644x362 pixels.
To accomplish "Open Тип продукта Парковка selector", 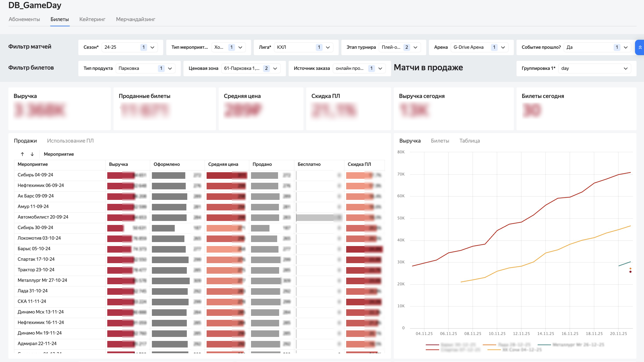I will (170, 69).
